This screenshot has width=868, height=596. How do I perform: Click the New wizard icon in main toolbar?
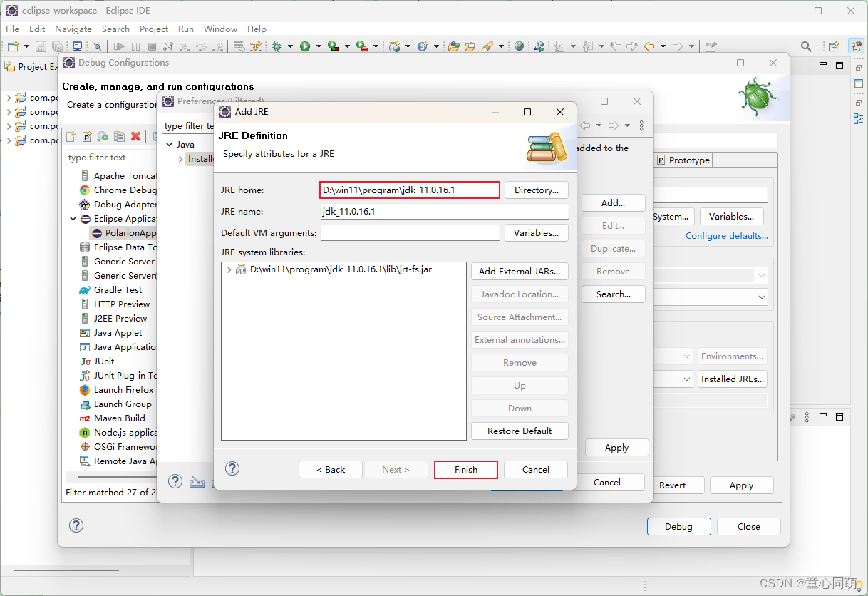13,46
